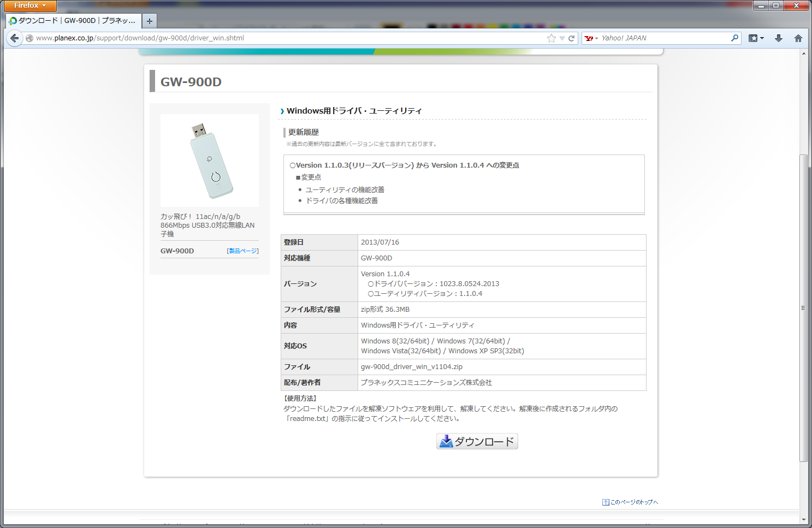The image size is (812, 528).
Task: Click the 【使用方法】 label
Action: pos(300,399)
